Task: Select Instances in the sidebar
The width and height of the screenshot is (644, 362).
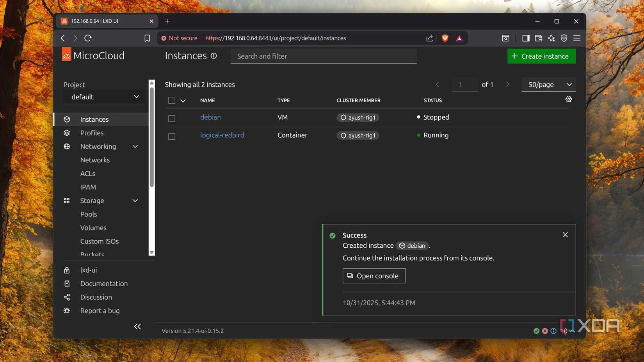Action: coord(94,119)
